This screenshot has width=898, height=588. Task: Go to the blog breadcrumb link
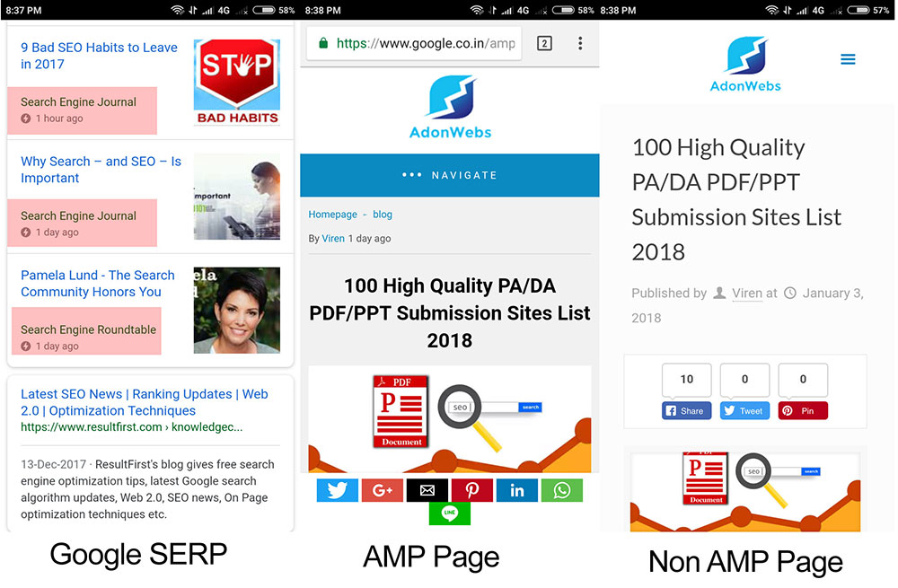pyautogui.click(x=383, y=215)
